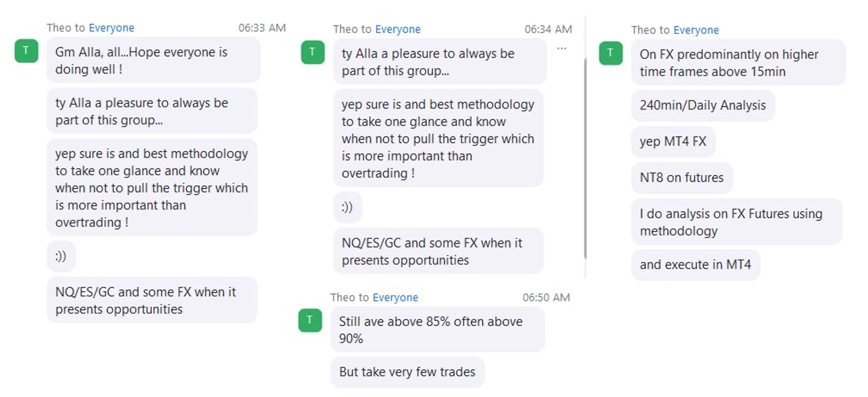Click the Everyone link in the 06:50 AM header
This screenshot has height=397, width=868.
[395, 297]
